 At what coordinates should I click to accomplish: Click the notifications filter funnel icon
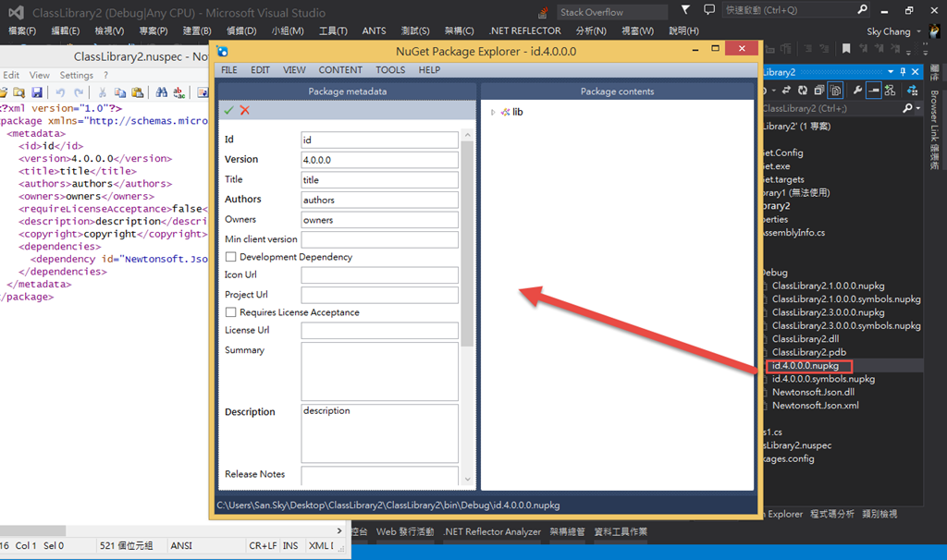pyautogui.click(x=685, y=9)
